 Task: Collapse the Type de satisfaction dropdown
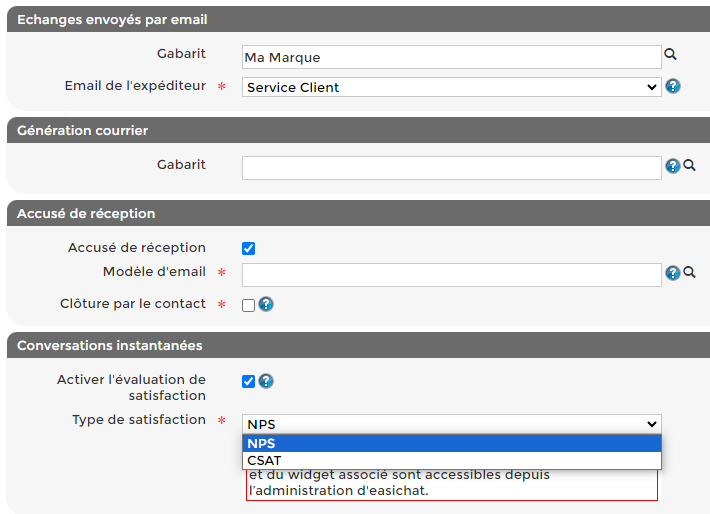451,424
